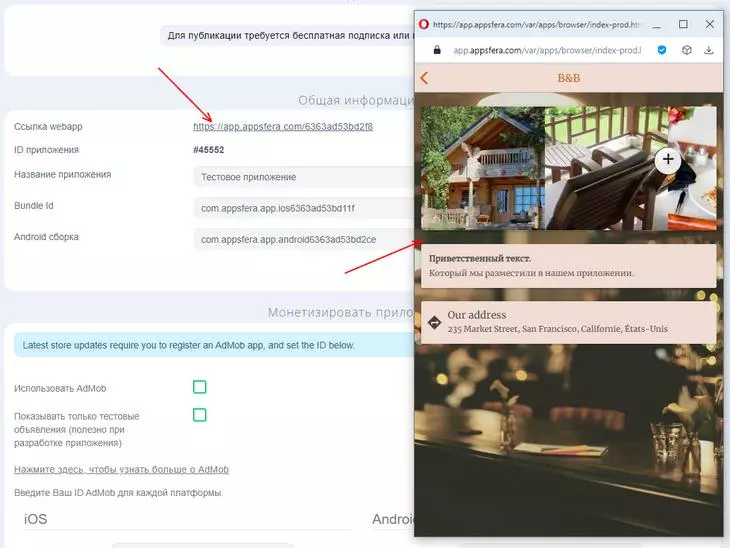
Task: Open the learn more about AdMob link
Action: (x=122, y=469)
